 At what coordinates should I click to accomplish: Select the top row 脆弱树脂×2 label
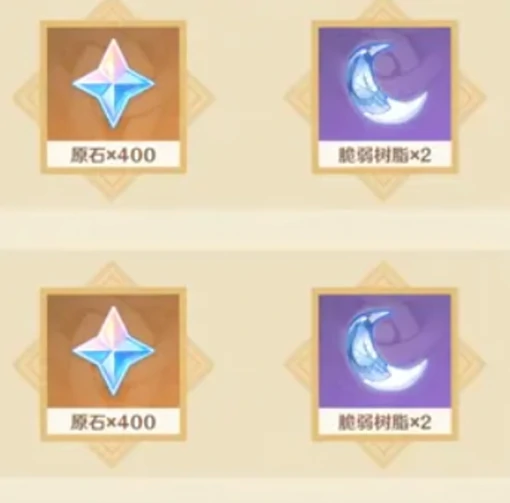tap(385, 155)
